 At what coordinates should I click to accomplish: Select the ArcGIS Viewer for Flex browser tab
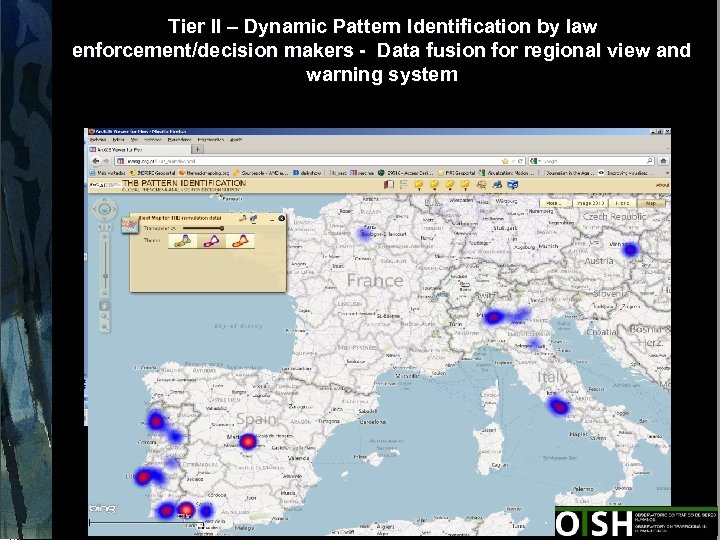(139, 149)
